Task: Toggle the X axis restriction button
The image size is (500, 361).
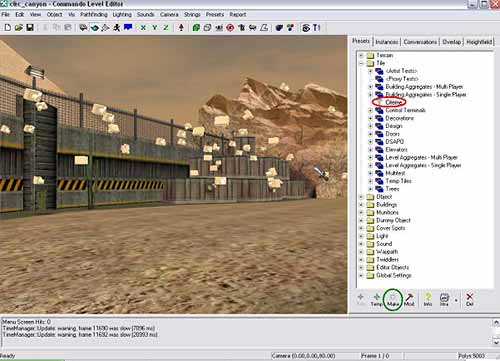Action: pyautogui.click(x=143, y=28)
